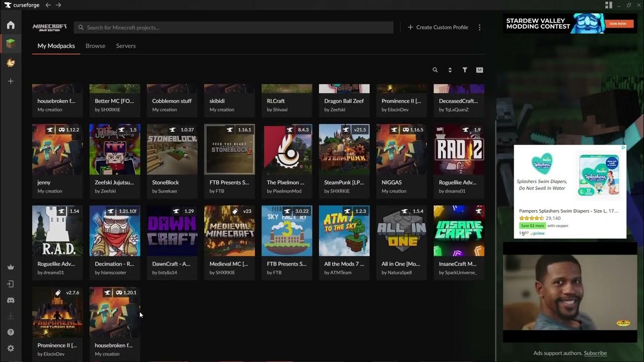
Task: Focus the Search for Minecraft projects field
Action: [x=233, y=27]
